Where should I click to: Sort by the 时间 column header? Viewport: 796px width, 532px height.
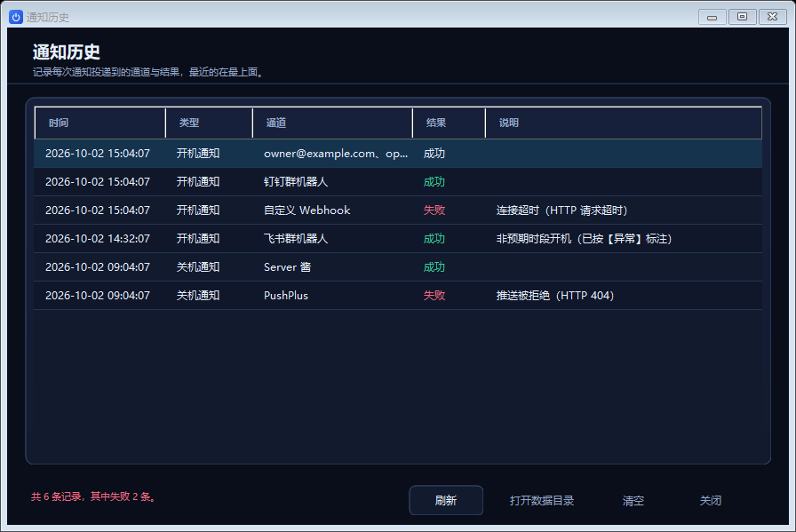100,123
